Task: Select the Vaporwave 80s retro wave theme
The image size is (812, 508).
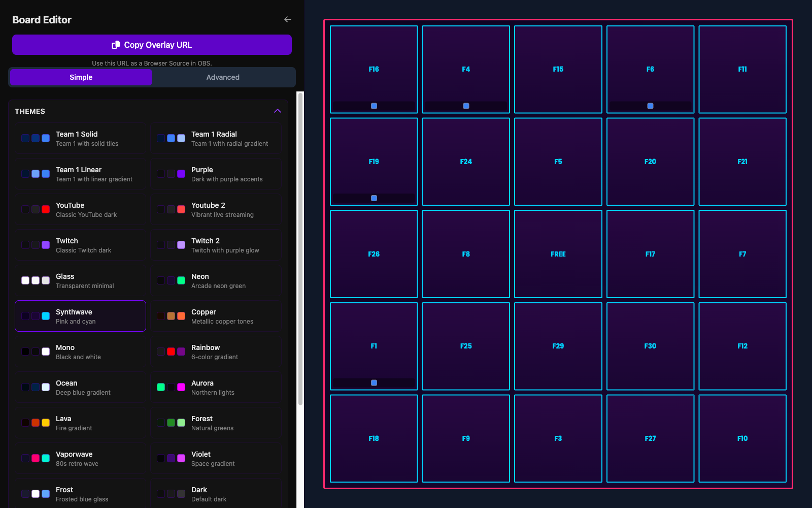Action: pyautogui.click(x=80, y=458)
